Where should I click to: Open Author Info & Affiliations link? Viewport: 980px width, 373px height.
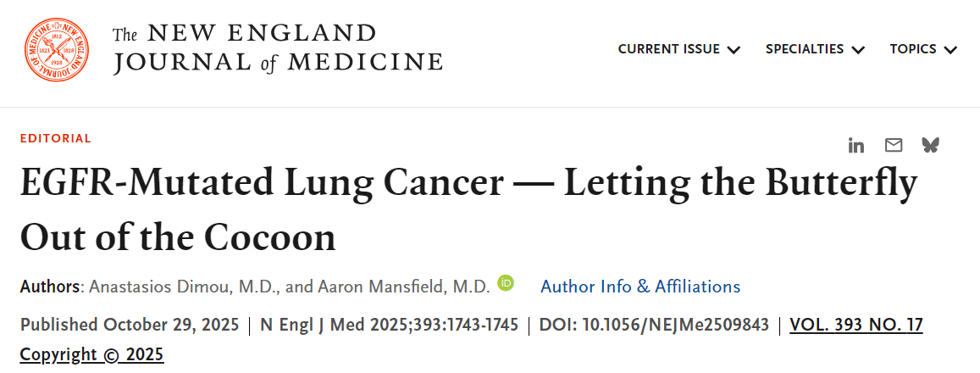(640, 287)
